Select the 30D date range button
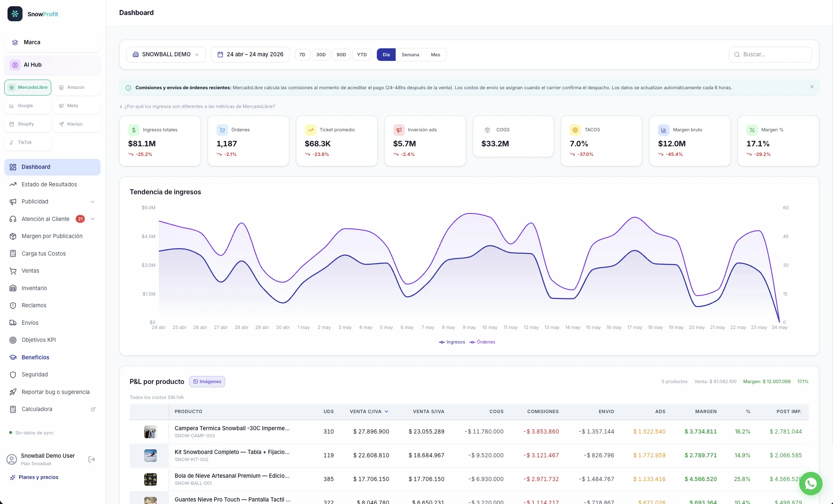833x504 pixels. pyautogui.click(x=321, y=55)
